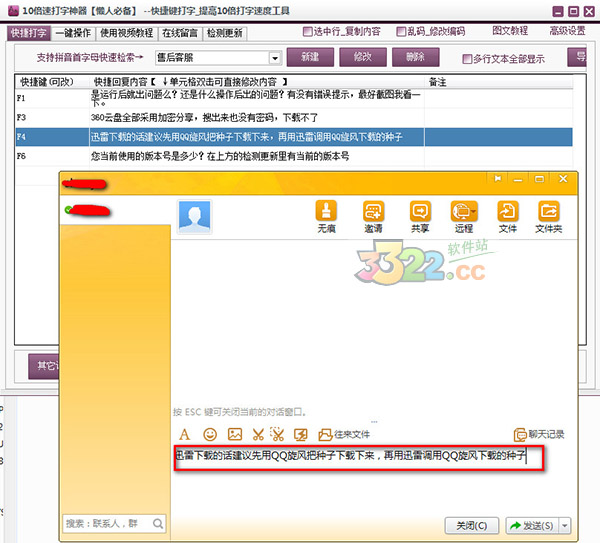Click the 360云盘全部采用加密分享 reply cell
Screen dimensions: 600x543
tap(256, 118)
